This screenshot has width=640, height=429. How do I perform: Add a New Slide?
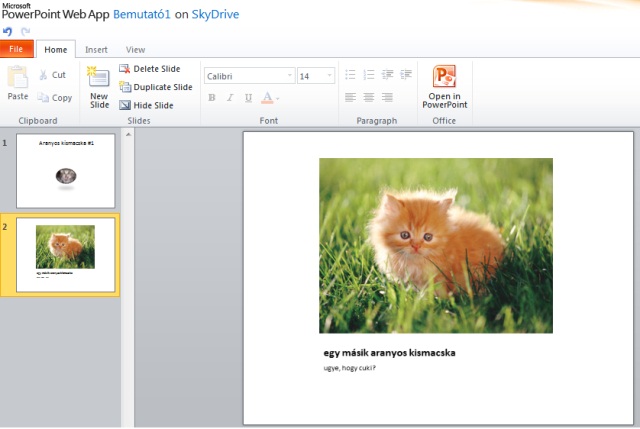pos(99,87)
